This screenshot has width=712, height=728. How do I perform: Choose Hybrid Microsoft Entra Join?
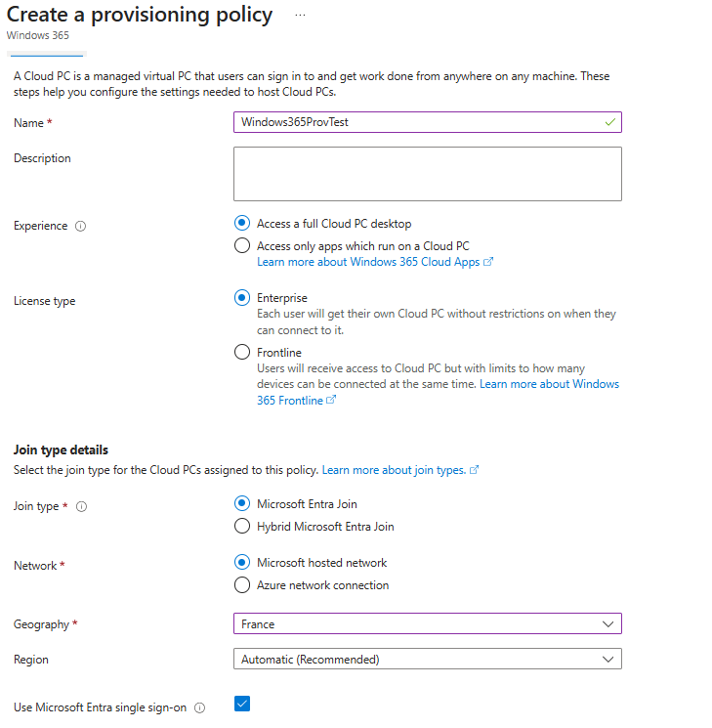(242, 527)
